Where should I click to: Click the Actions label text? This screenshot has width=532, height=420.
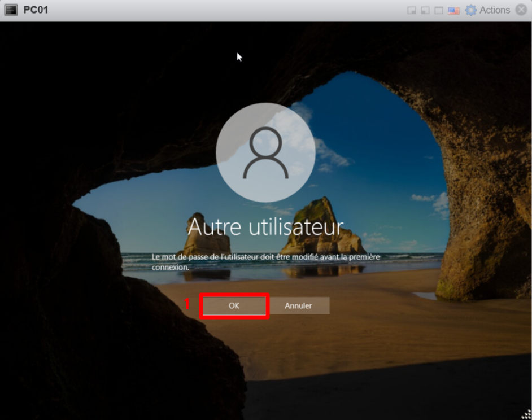point(494,10)
